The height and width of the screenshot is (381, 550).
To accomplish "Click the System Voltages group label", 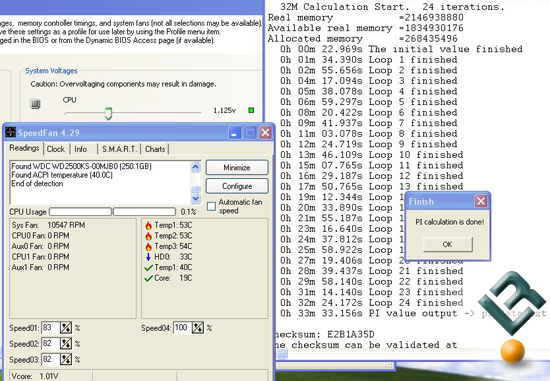I will pyautogui.click(x=51, y=71).
